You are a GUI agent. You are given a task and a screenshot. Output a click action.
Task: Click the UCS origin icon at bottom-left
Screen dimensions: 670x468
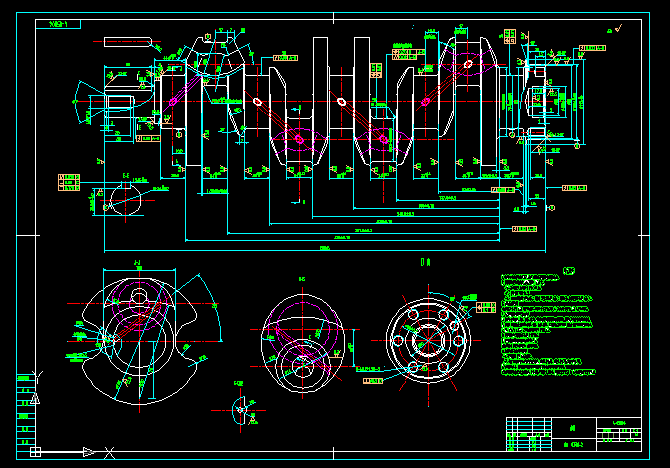[36, 452]
